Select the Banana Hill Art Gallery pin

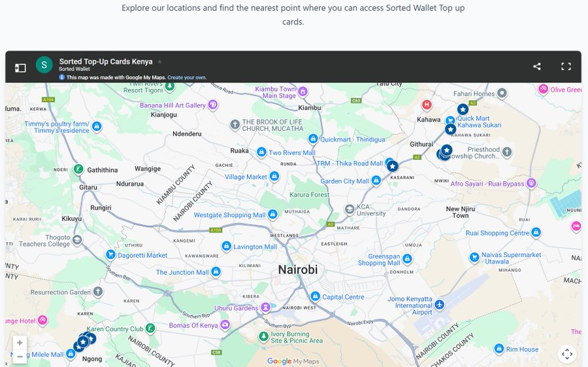pyautogui.click(x=213, y=105)
